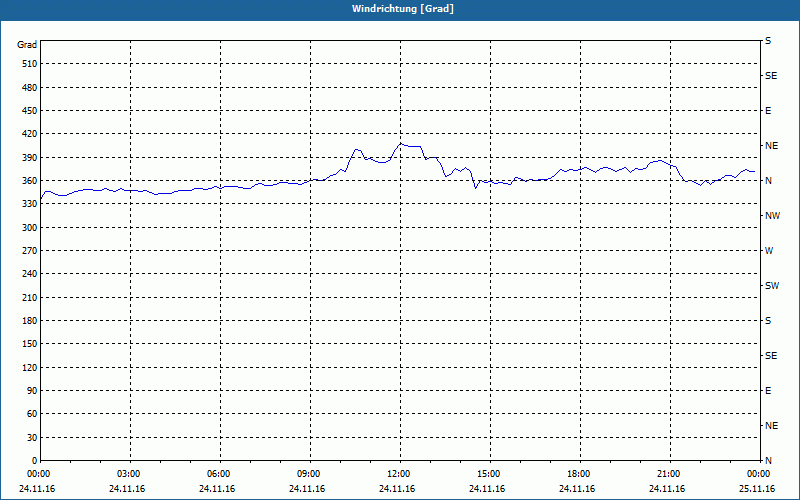
Task: Select the 150 y-axis tick label
Action: point(30,344)
